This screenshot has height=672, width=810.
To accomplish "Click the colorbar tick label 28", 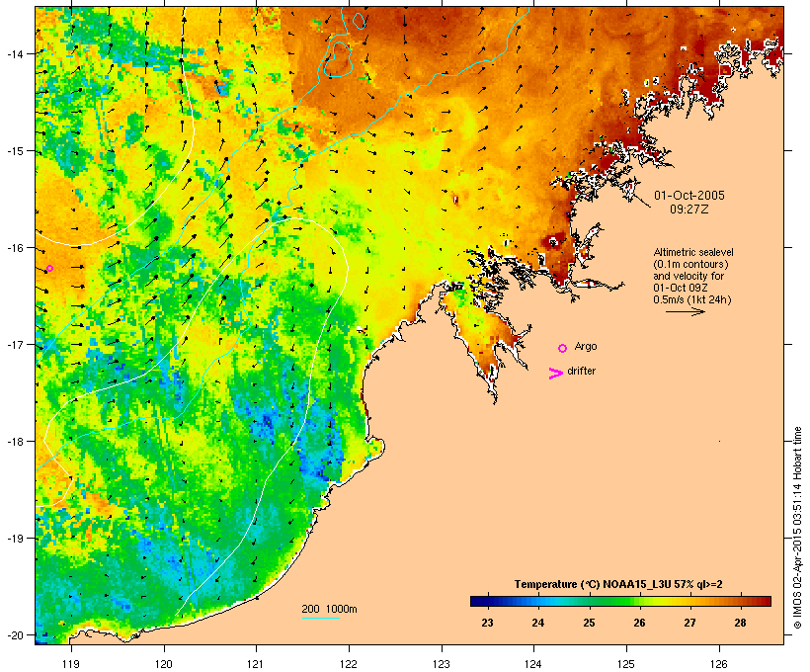I will (x=740, y=623).
